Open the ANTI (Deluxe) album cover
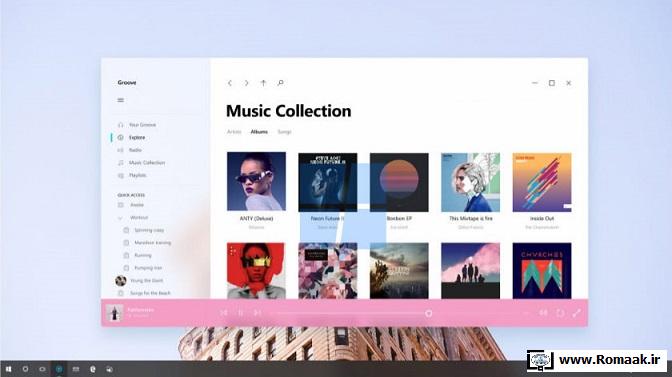The image size is (672, 377). pos(256,181)
